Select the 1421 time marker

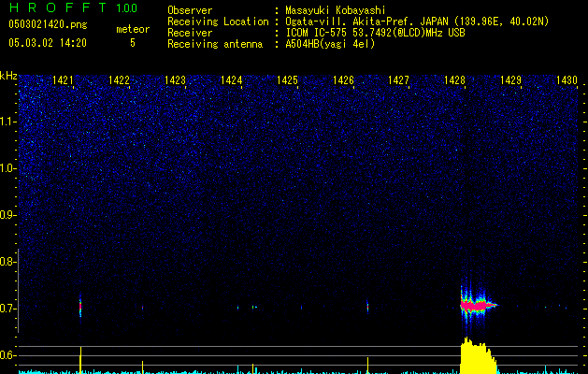point(64,81)
